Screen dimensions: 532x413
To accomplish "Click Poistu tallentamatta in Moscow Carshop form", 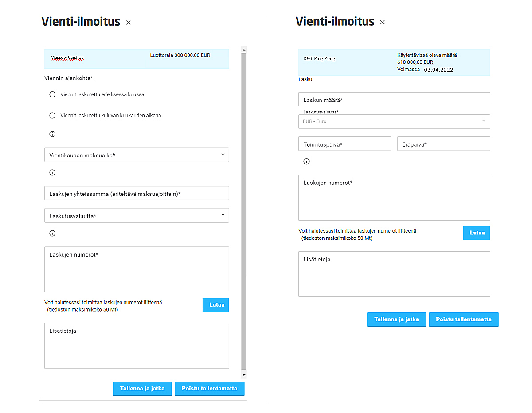I will [209, 389].
